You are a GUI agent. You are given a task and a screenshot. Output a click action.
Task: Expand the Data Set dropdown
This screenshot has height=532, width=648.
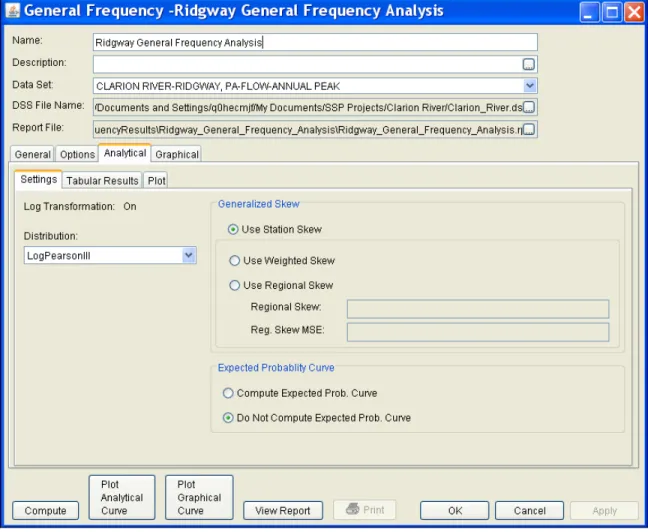point(530,86)
